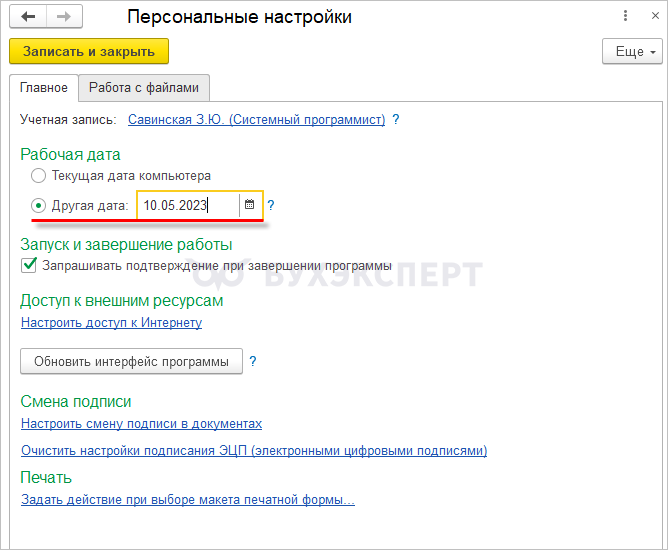Click the Рабочая дата section heading
Screen dimensions: 668x550
point(70,154)
